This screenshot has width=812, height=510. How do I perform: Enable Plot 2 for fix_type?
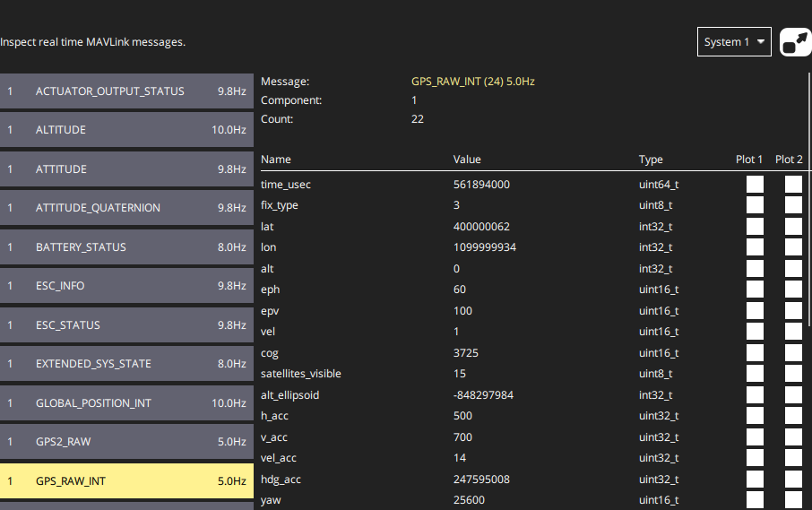(x=793, y=205)
